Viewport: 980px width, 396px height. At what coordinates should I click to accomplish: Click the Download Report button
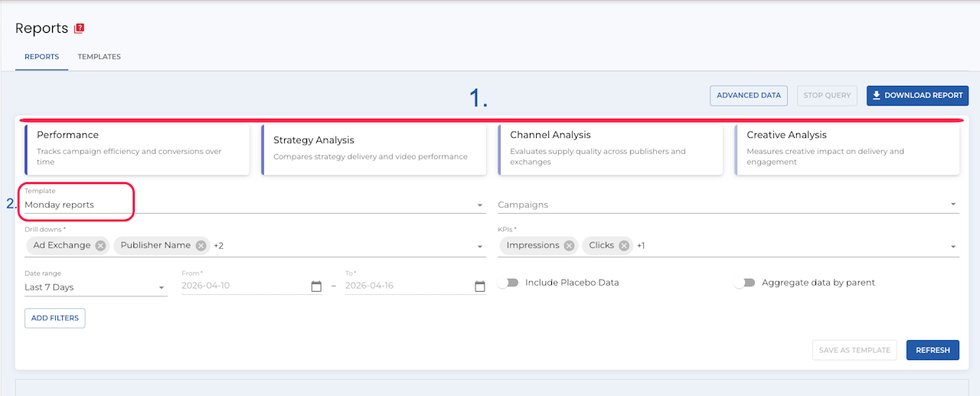(x=917, y=96)
